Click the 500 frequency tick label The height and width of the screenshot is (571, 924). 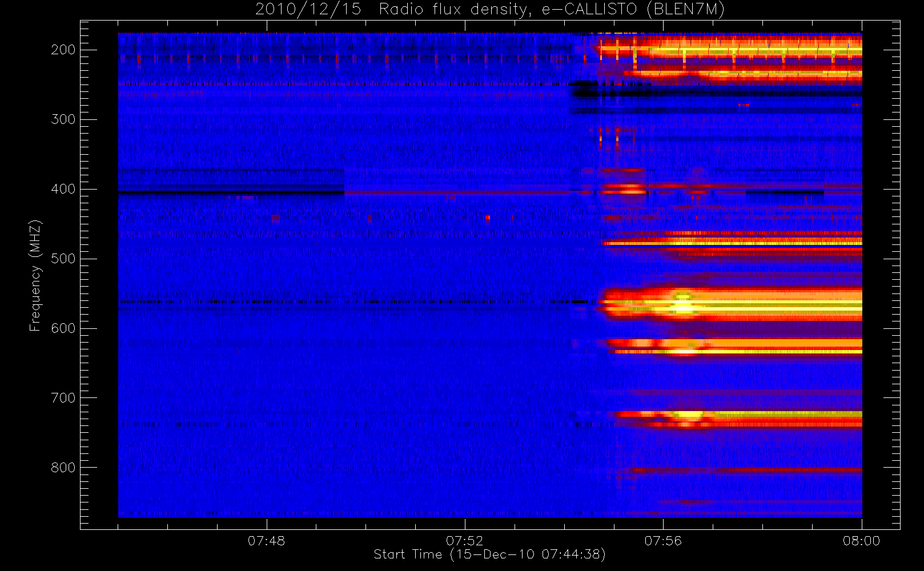coord(63,259)
